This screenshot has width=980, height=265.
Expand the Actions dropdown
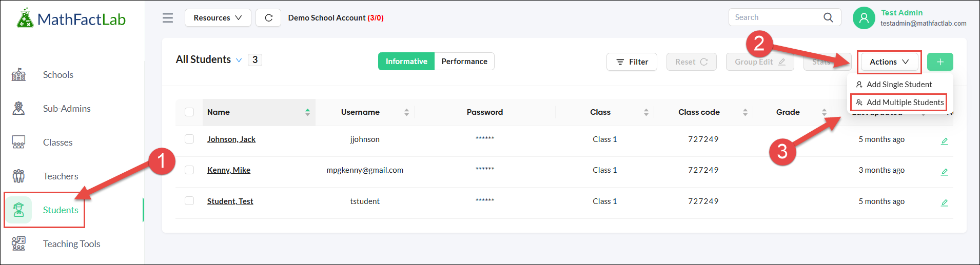pyautogui.click(x=889, y=62)
